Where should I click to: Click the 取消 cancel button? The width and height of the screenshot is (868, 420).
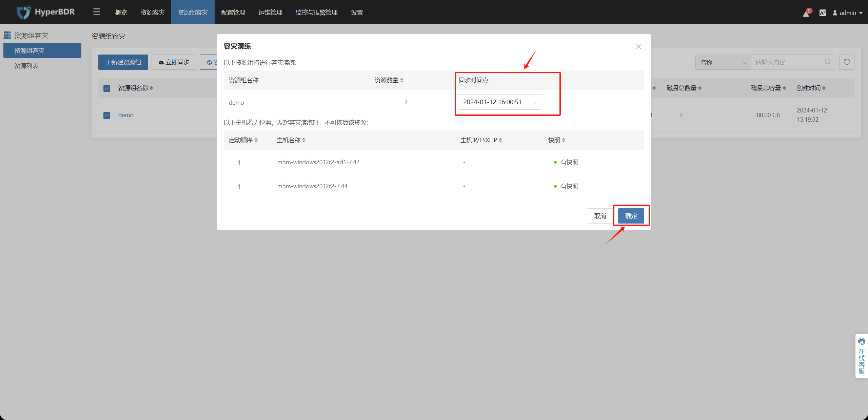tap(600, 216)
